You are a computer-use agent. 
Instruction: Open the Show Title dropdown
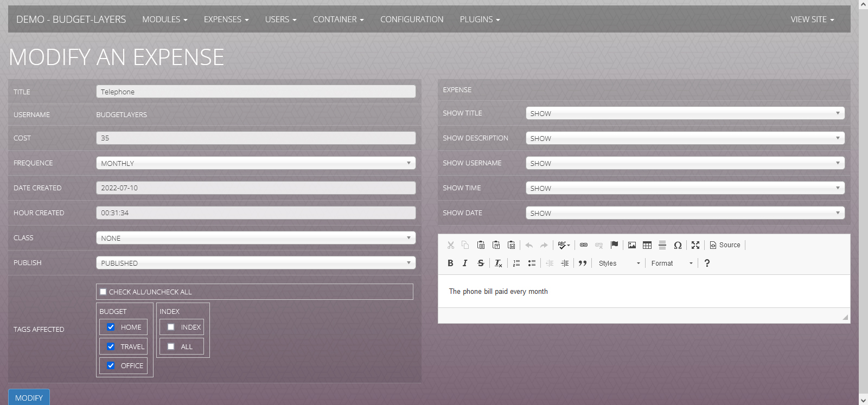(x=685, y=113)
